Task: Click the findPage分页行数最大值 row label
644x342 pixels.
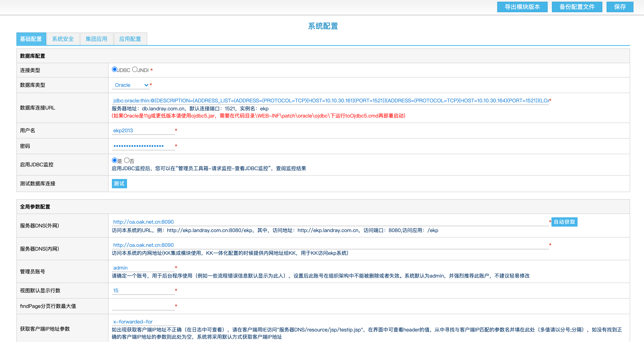Action: pyautogui.click(x=48, y=306)
